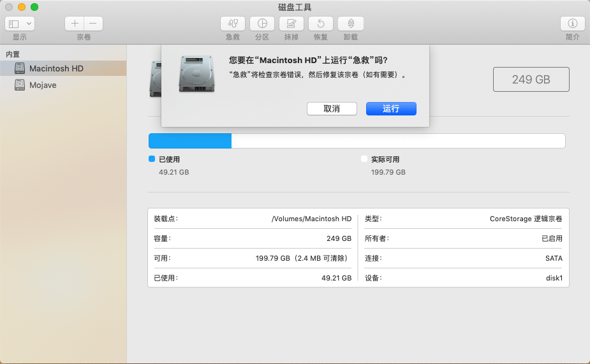Cancel the First Aid dialog with 取消
The image size is (590, 364).
tap(332, 108)
